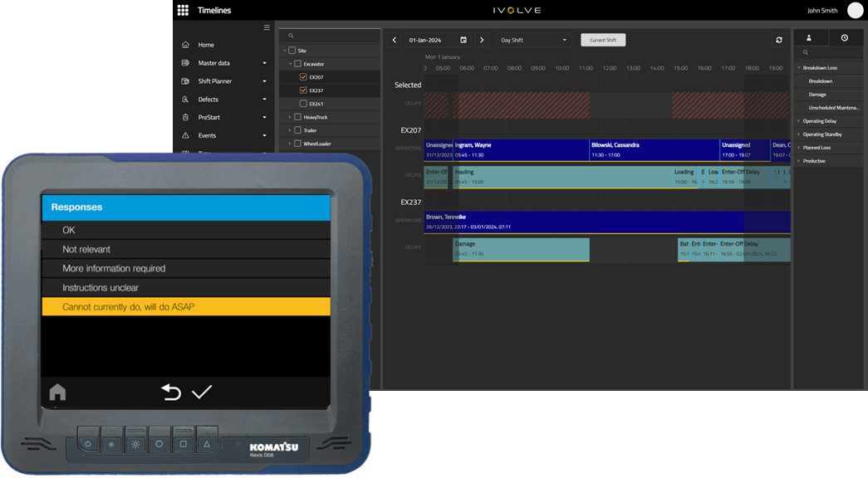Expand Operating Standby category

click(x=799, y=134)
